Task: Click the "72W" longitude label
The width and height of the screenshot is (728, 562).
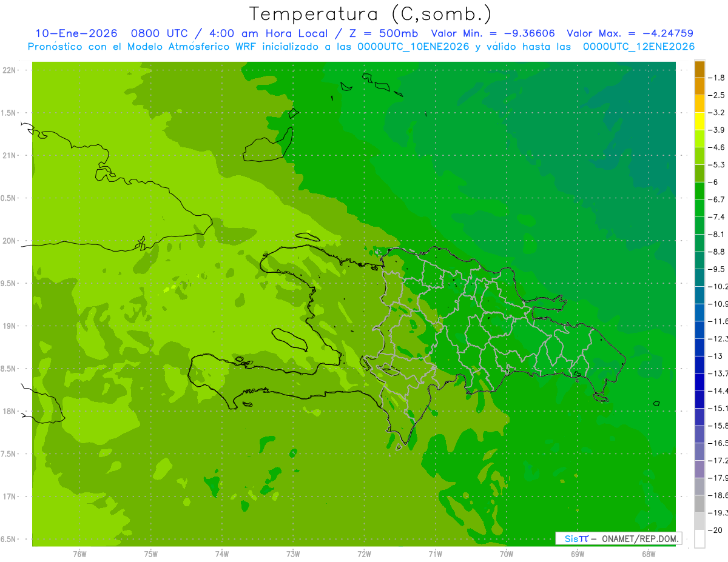Action: (365, 554)
